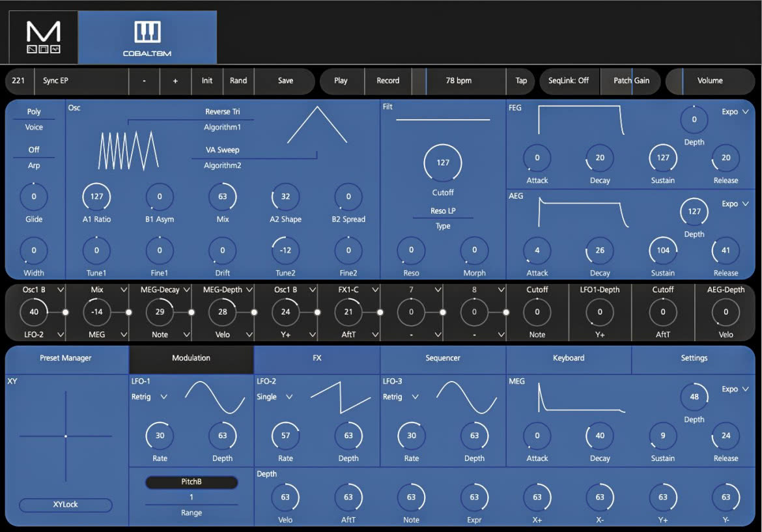Screen dimensions: 762x532
Task: Click the Osc1 B LFO-2 mod amount knob
Action: tap(34, 312)
